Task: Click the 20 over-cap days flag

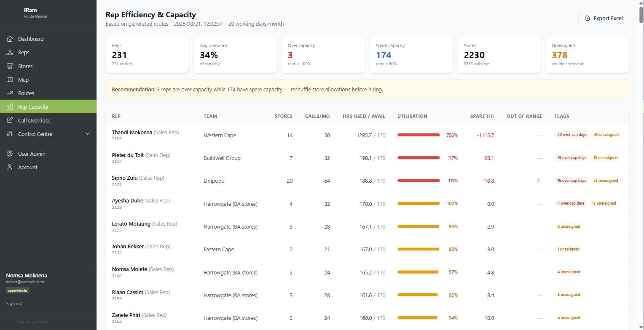Action: click(x=572, y=135)
